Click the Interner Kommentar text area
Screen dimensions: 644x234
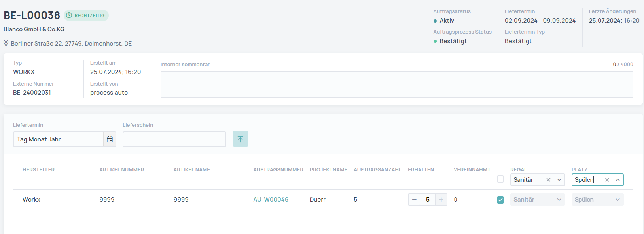pyautogui.click(x=396, y=84)
